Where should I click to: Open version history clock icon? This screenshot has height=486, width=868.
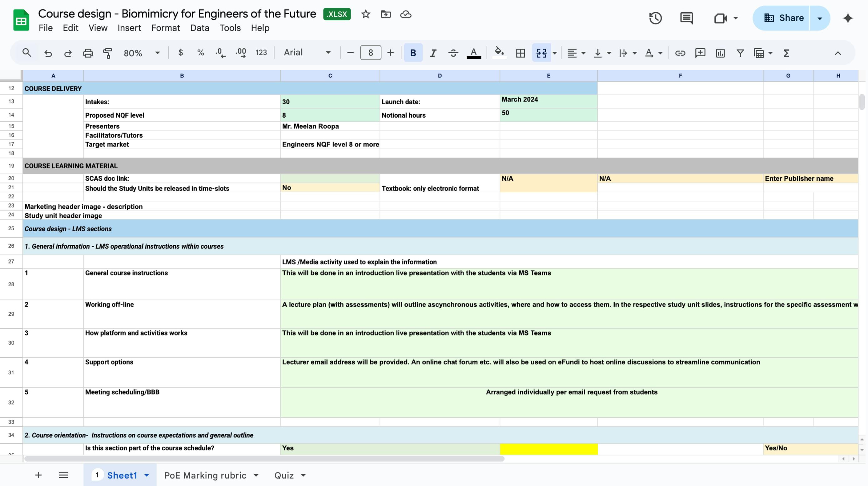pyautogui.click(x=655, y=18)
